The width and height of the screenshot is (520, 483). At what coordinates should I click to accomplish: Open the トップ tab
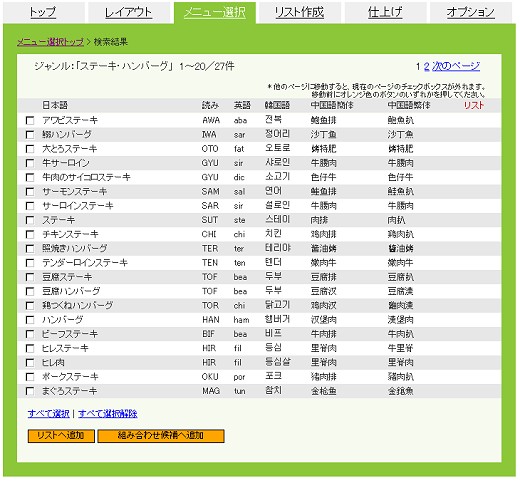43,12
